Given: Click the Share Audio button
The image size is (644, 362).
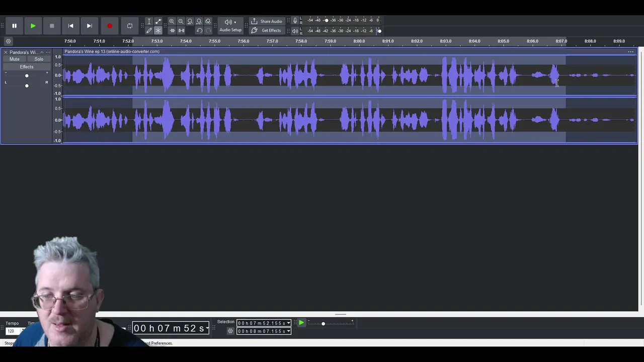Looking at the screenshot, I should tap(267, 21).
